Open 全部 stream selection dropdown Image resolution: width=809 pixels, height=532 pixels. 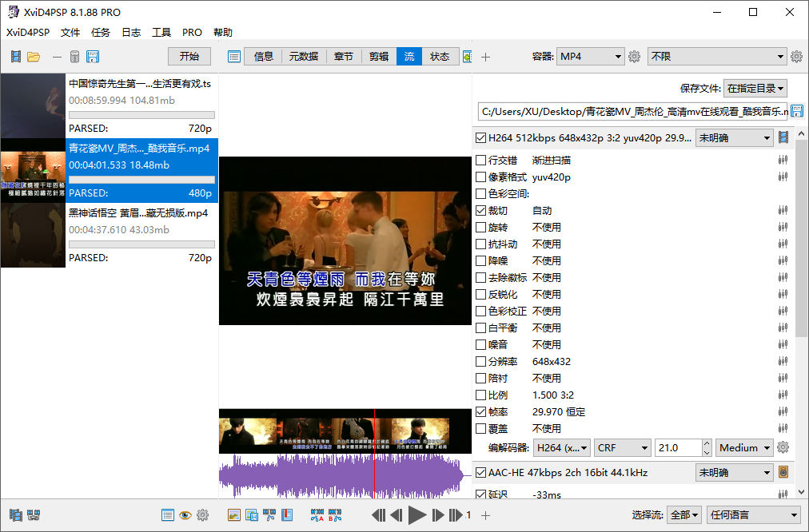[x=684, y=514]
